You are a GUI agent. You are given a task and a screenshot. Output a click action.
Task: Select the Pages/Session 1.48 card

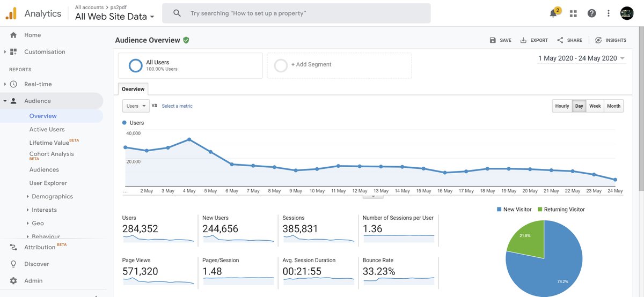(238, 271)
